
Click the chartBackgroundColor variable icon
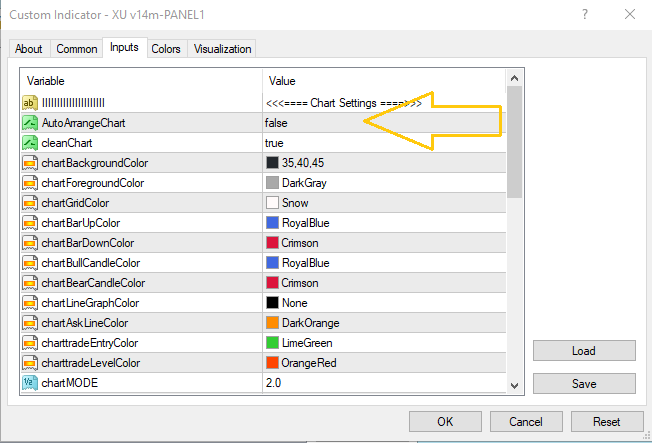point(30,163)
